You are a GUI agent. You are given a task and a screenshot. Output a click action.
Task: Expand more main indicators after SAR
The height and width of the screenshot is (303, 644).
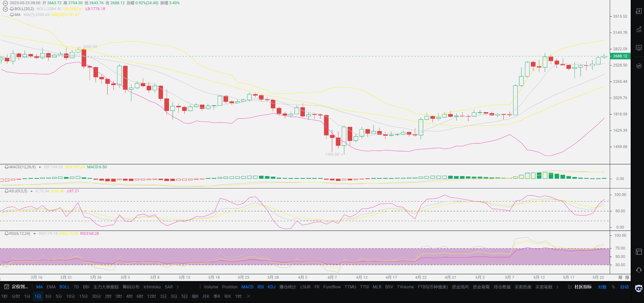(x=178, y=287)
